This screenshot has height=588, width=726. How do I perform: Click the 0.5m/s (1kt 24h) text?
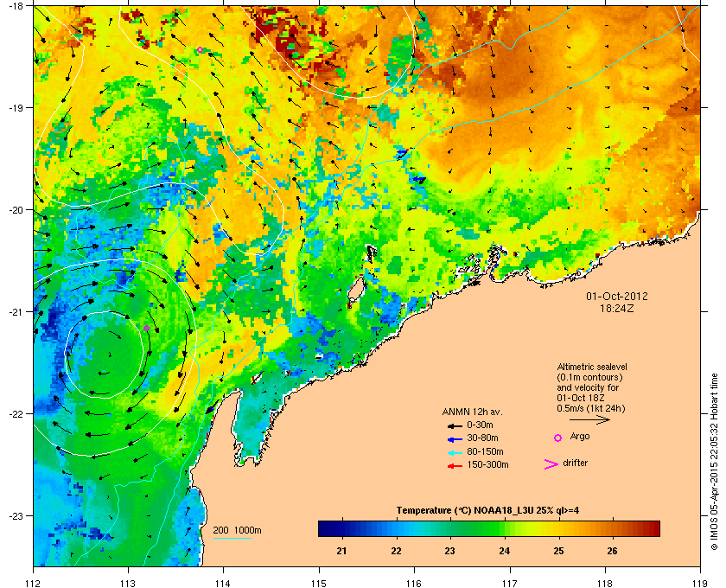591,409
